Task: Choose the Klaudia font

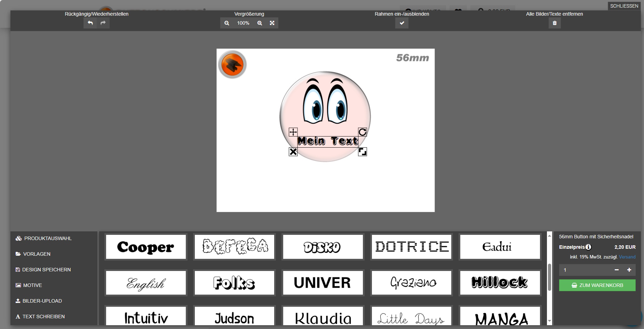Action: click(323, 316)
